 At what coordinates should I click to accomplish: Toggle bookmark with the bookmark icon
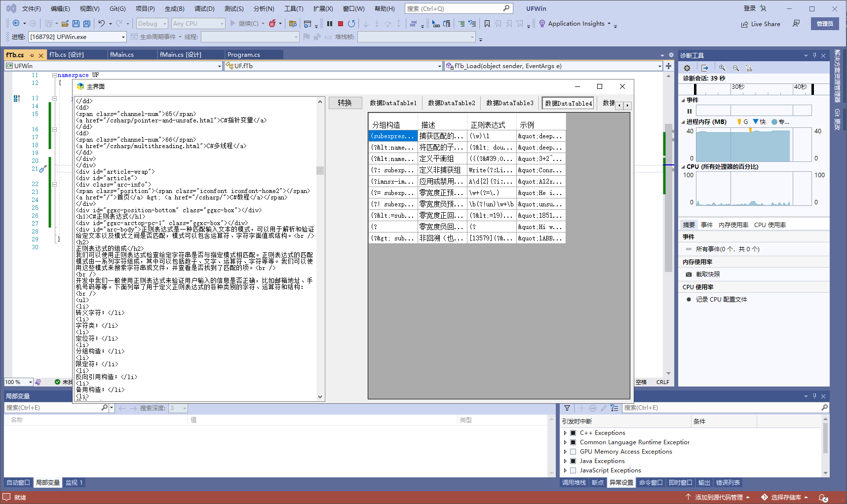[x=487, y=23]
